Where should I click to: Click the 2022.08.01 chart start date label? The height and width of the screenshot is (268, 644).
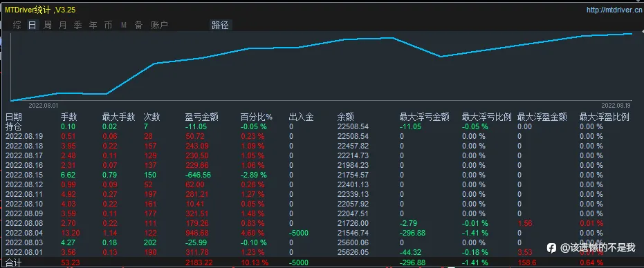pos(43,106)
